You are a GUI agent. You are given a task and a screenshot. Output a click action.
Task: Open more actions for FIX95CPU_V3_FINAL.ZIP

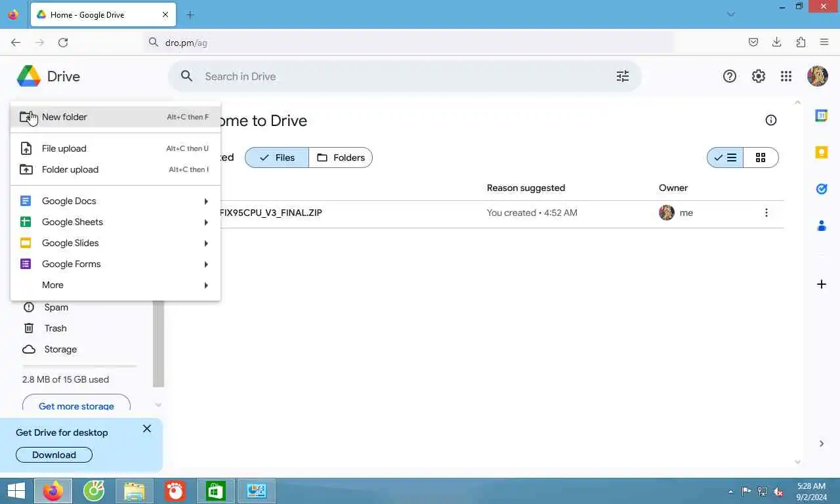(x=766, y=213)
